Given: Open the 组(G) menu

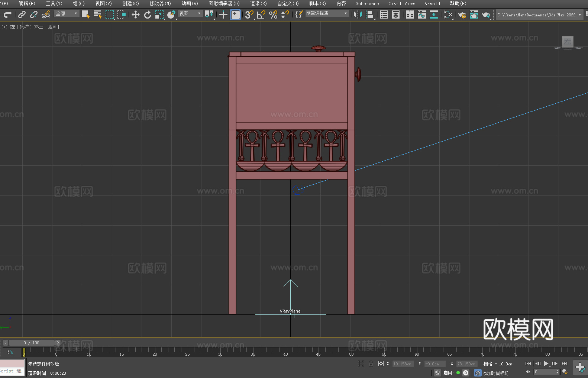Looking at the screenshot, I should tap(79, 3).
